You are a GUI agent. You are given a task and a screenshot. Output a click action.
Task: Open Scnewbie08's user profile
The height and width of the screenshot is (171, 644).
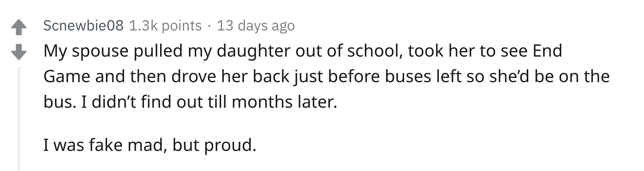click(x=83, y=26)
